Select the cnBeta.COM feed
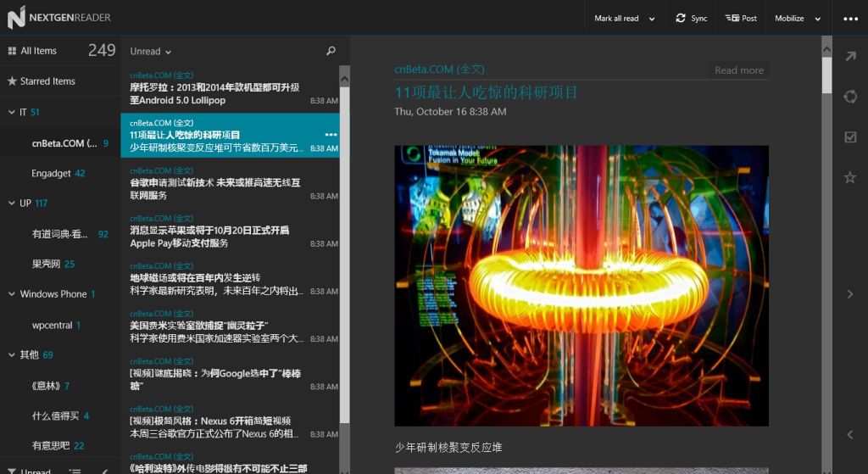The image size is (868, 474). (x=60, y=142)
